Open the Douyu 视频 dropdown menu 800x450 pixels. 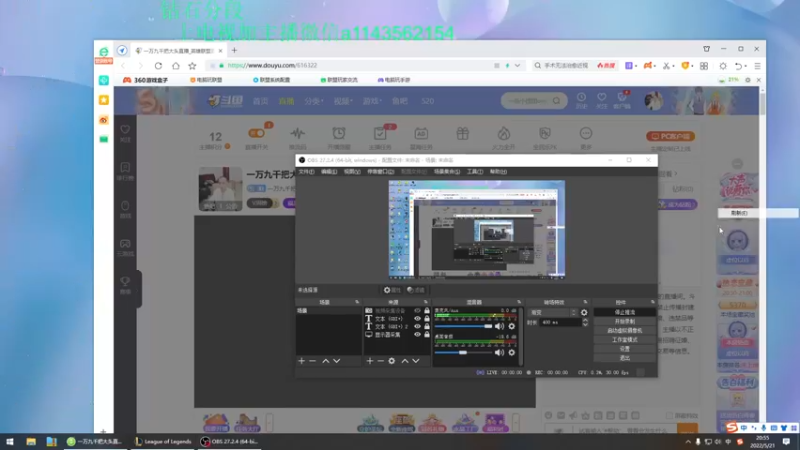(x=343, y=101)
